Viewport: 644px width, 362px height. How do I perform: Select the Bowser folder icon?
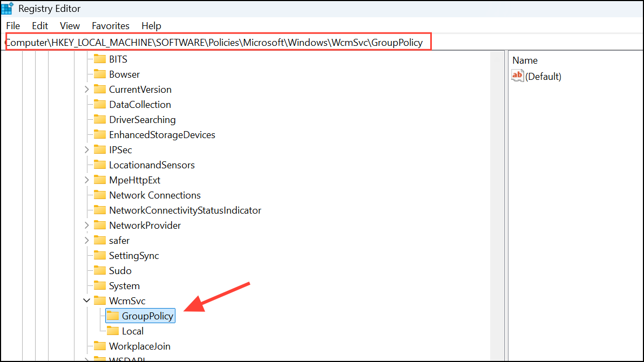coord(100,74)
